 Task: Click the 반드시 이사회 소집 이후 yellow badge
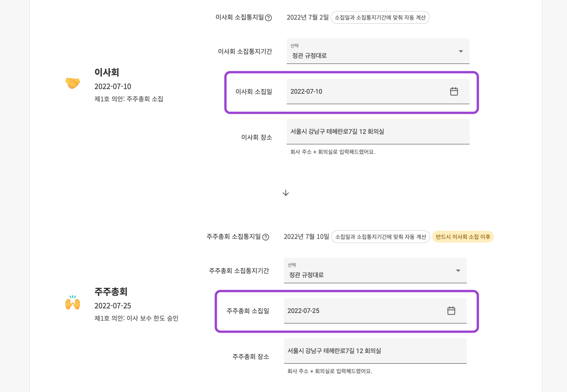click(x=463, y=237)
